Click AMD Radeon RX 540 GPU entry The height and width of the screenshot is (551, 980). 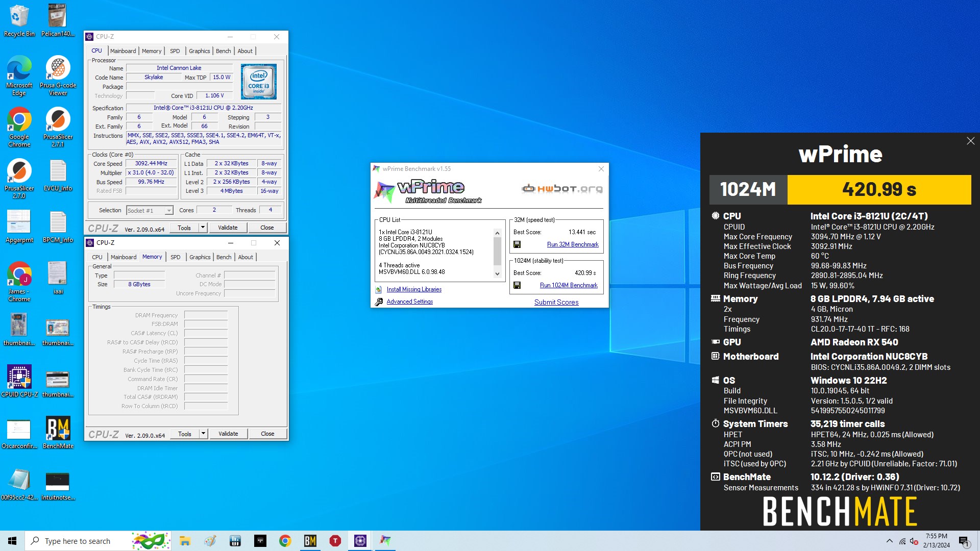point(854,342)
